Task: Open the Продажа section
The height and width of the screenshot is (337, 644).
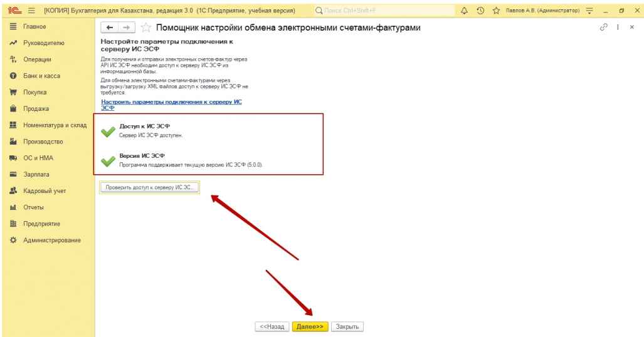Action: (x=36, y=108)
